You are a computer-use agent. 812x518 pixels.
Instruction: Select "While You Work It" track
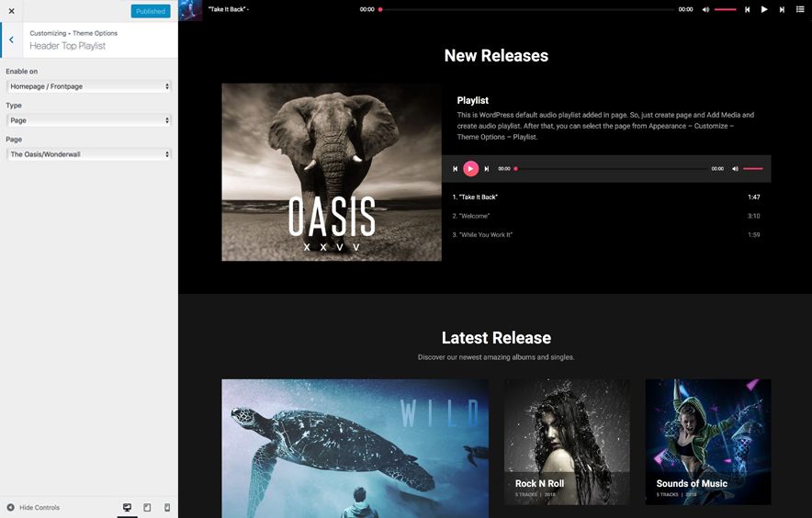(482, 235)
